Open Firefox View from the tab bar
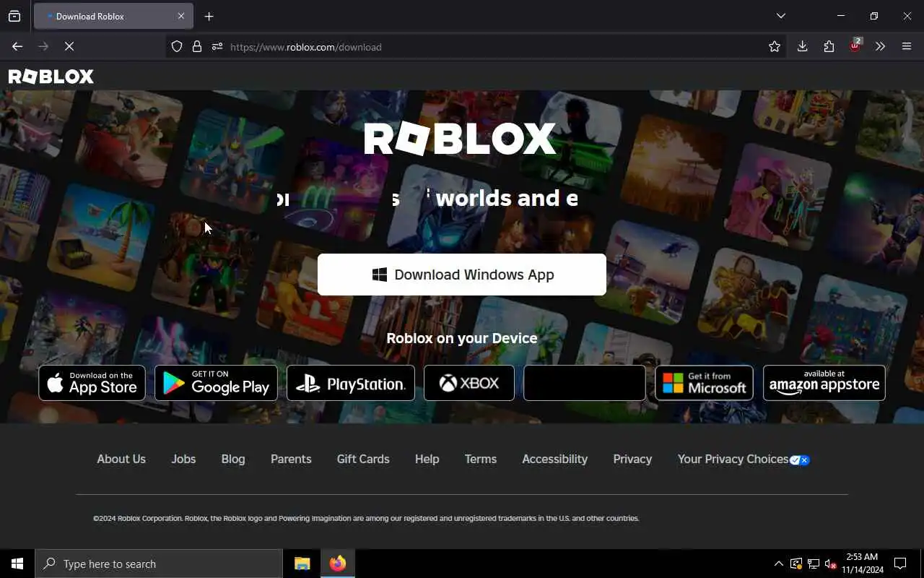This screenshot has height=578, width=924. [14, 16]
